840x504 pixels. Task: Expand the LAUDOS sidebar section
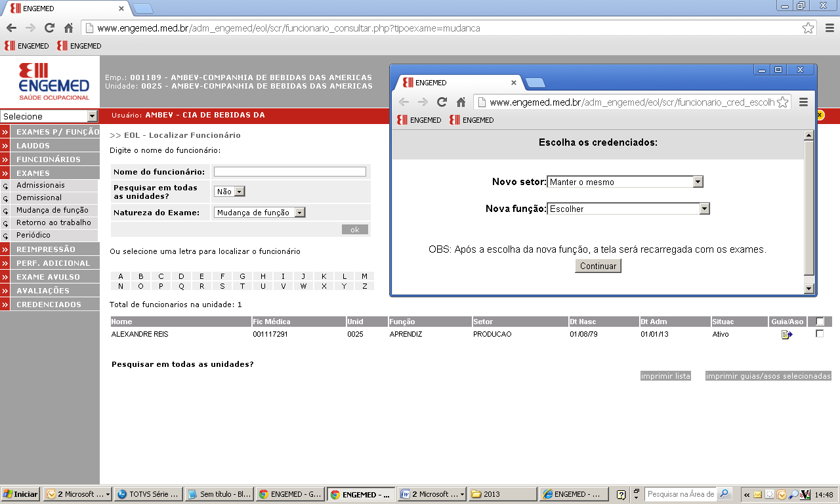[50, 146]
